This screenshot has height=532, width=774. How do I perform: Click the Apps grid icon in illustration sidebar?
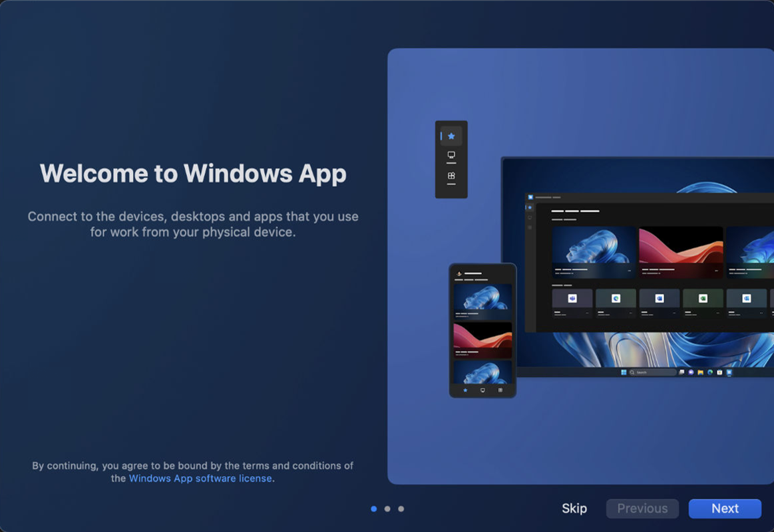(451, 176)
